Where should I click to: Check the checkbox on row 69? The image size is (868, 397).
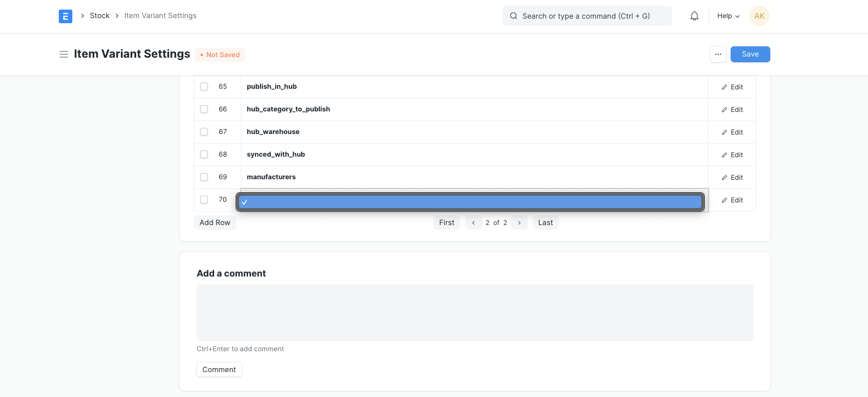pyautogui.click(x=204, y=177)
